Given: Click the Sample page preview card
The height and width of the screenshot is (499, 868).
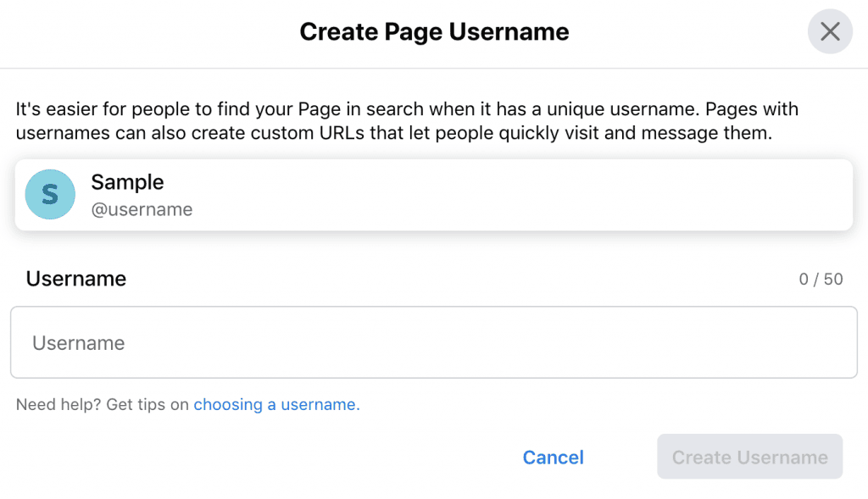Looking at the screenshot, I should (434, 195).
